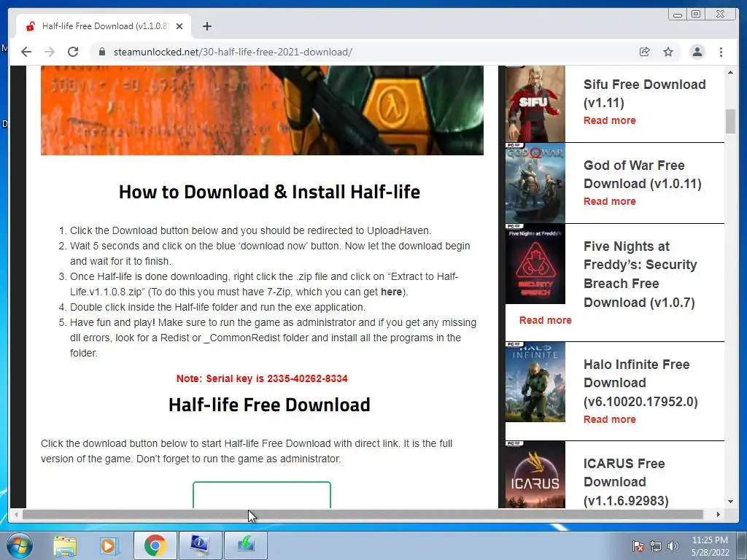Screen dimensions: 747x560
Task: Restore down the Chrome window
Action: pos(696,15)
